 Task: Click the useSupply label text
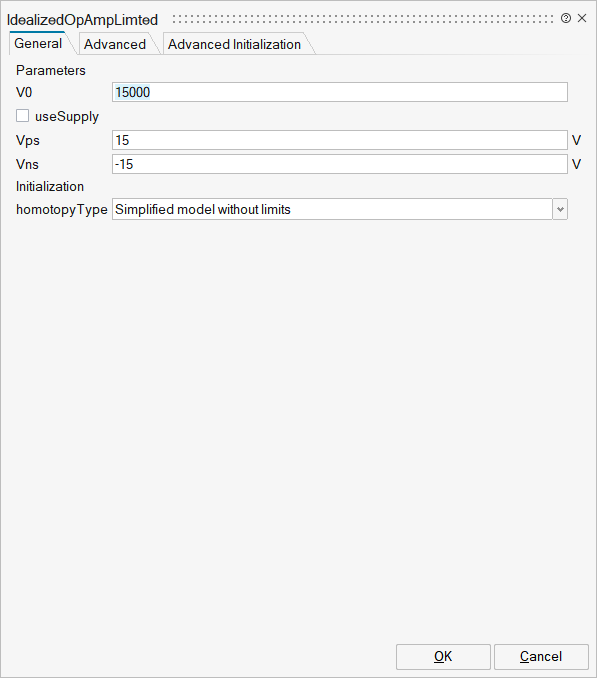tap(67, 116)
